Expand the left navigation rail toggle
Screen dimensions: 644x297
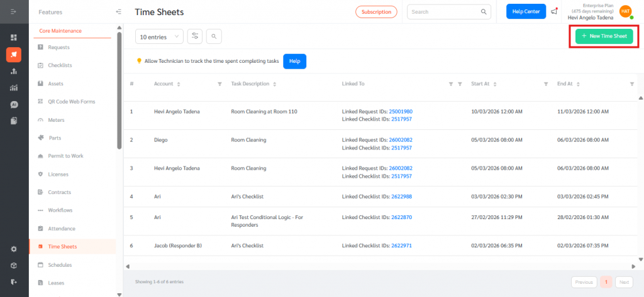(x=14, y=12)
